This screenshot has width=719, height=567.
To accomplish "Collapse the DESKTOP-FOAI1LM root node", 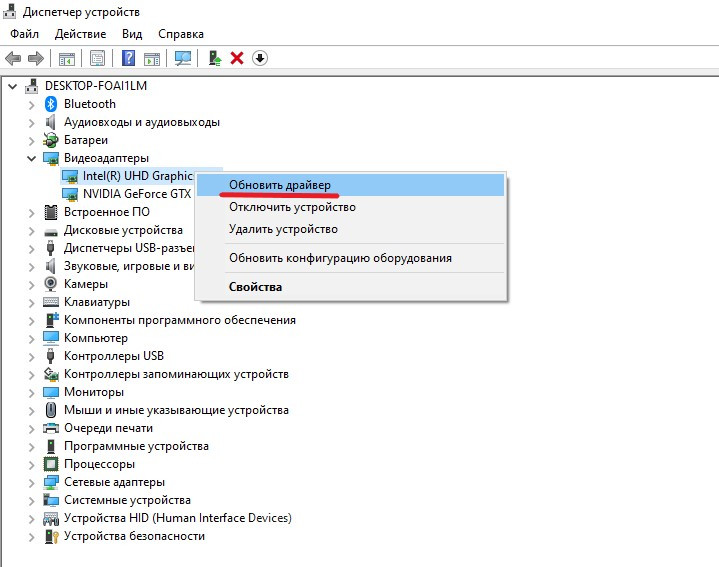I will point(13,86).
